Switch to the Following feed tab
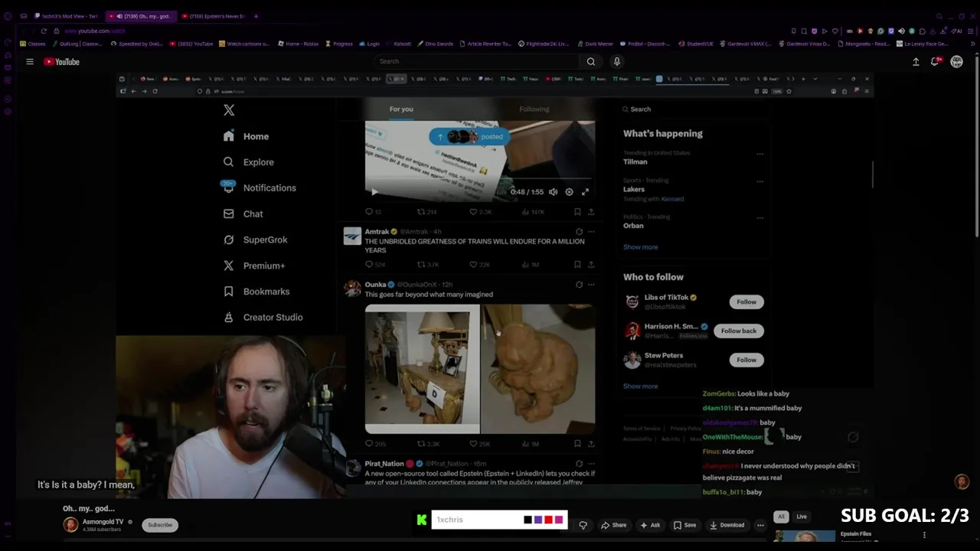 click(534, 109)
